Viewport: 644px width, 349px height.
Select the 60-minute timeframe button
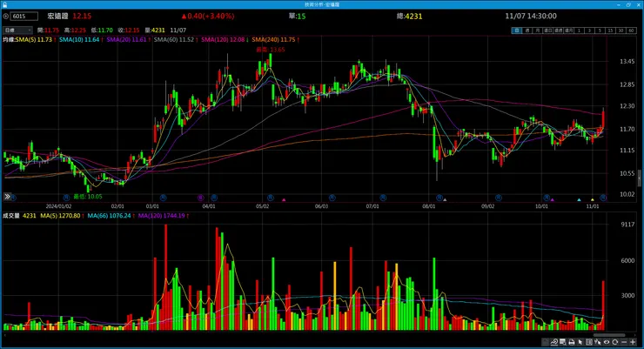[x=631, y=30]
